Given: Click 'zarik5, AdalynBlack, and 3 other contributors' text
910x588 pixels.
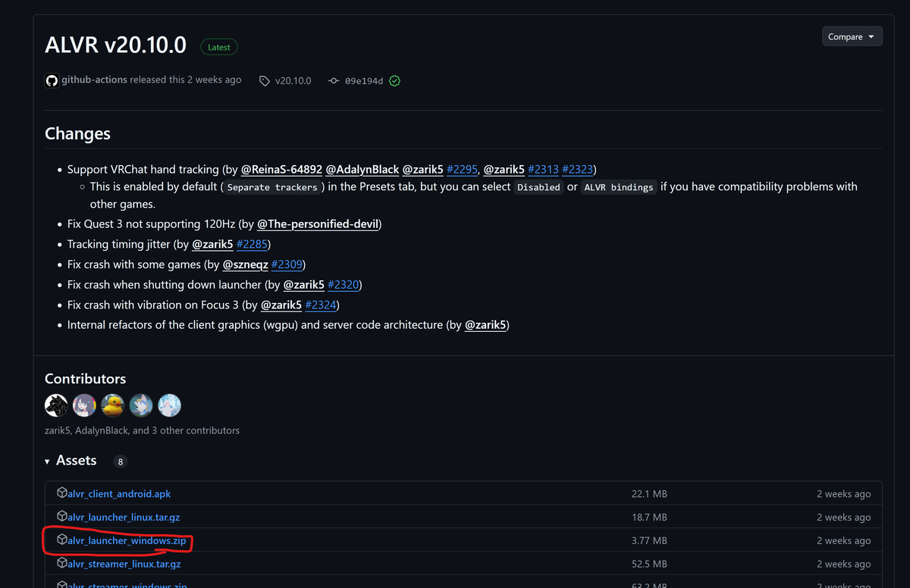Looking at the screenshot, I should (x=142, y=430).
